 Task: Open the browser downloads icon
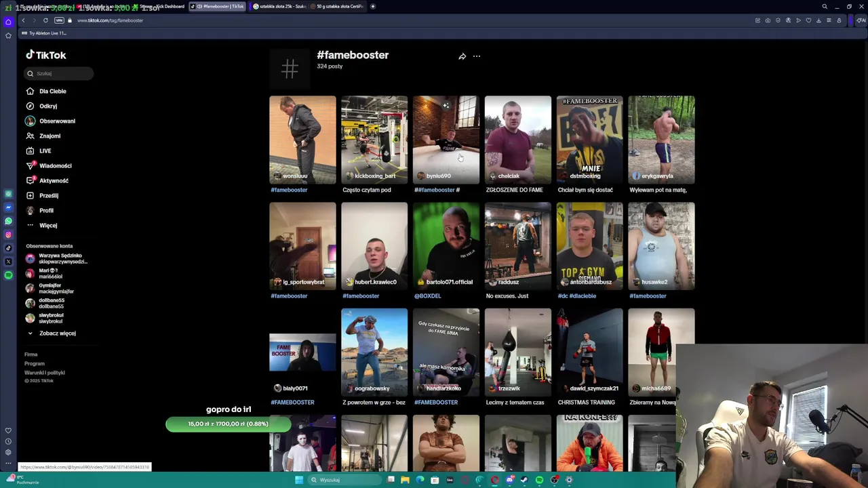(x=818, y=20)
